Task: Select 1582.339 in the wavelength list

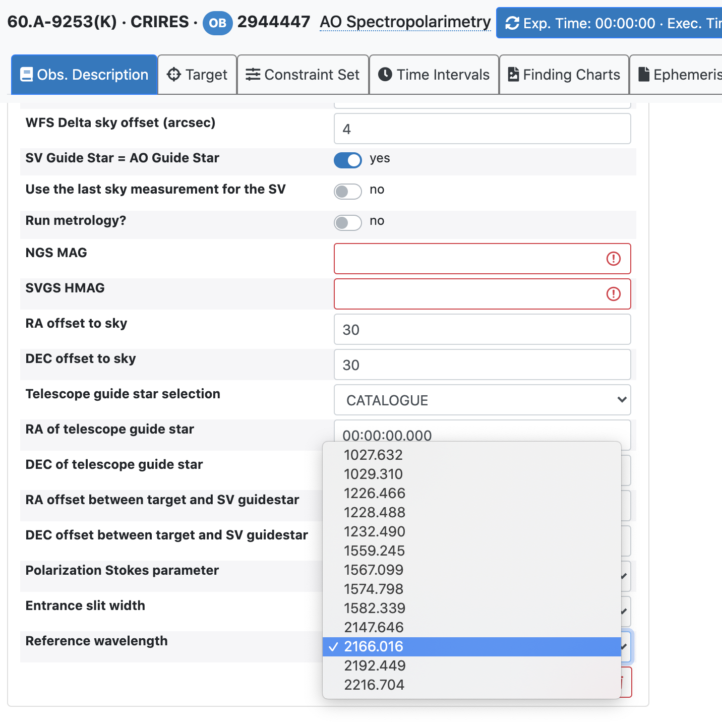Action: (375, 608)
